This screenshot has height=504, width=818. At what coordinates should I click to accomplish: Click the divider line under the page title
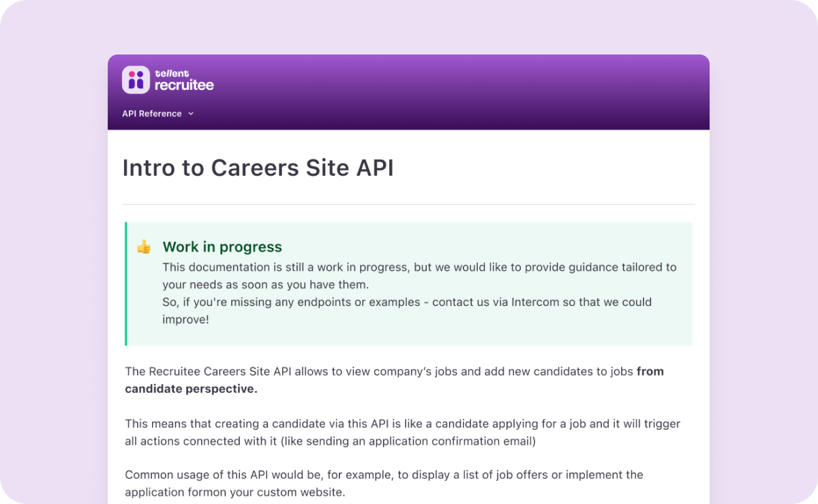[x=409, y=204]
